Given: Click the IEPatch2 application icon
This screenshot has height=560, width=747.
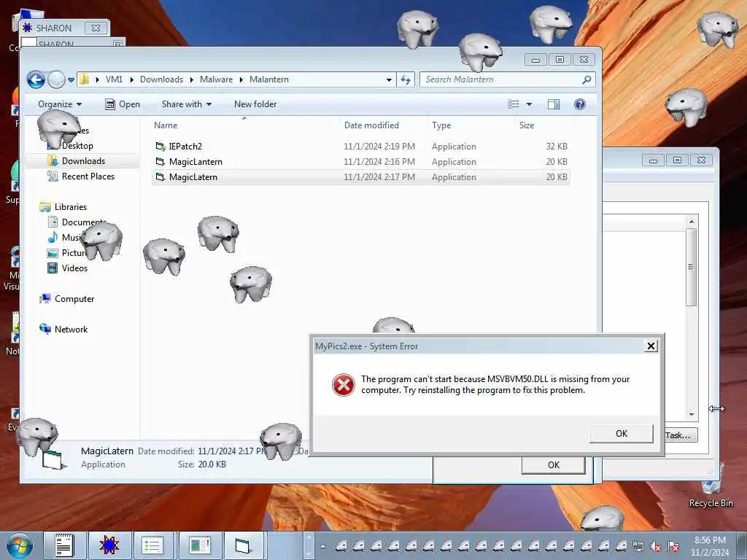Looking at the screenshot, I should (x=160, y=146).
